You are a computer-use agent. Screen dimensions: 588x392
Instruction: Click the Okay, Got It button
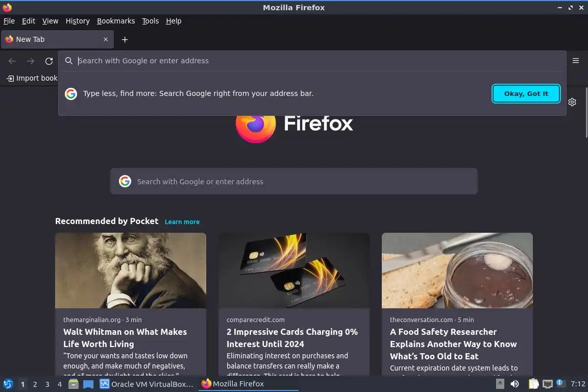click(526, 94)
